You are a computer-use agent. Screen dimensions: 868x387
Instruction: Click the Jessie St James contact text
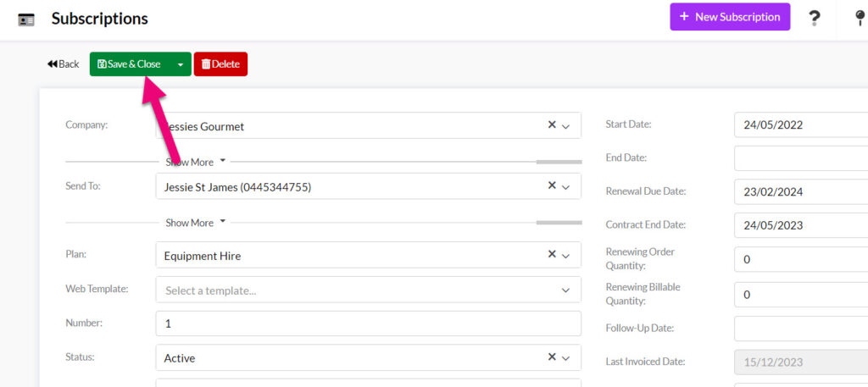[x=237, y=187]
